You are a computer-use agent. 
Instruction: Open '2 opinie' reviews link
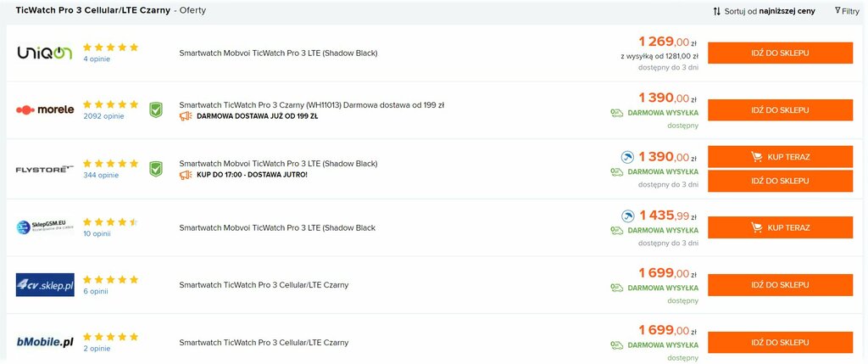(97, 349)
